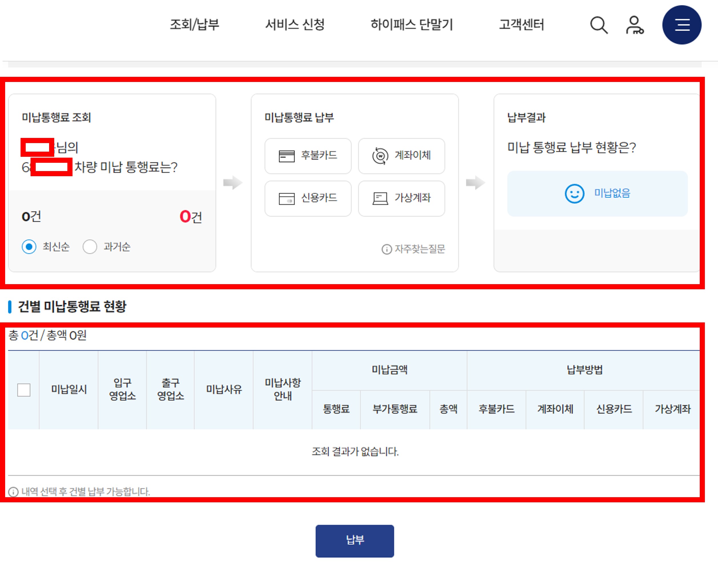Click the 후불카드 card icon
This screenshot has width=718, height=588.
pos(286,156)
